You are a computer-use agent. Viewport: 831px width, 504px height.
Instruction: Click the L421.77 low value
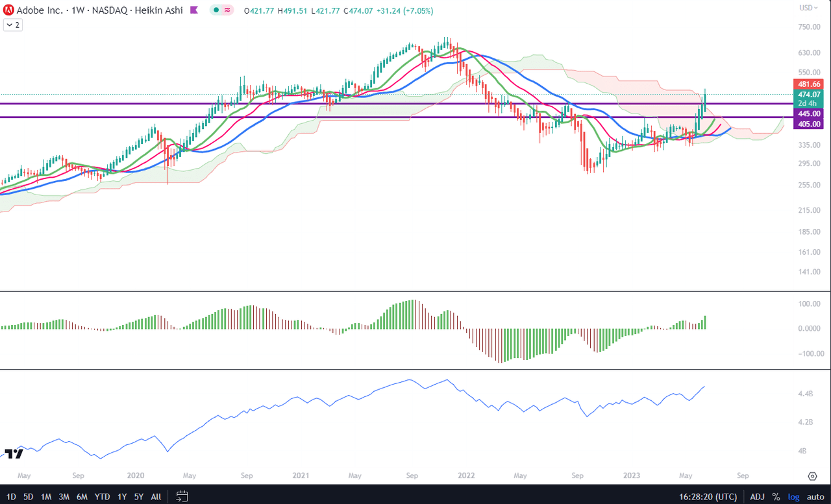pyautogui.click(x=326, y=11)
